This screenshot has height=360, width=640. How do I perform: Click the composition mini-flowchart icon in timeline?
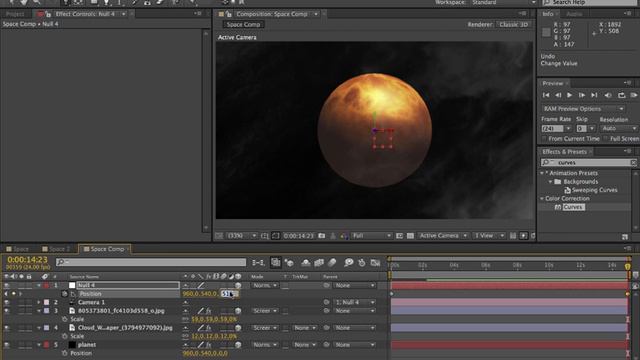pos(258,263)
